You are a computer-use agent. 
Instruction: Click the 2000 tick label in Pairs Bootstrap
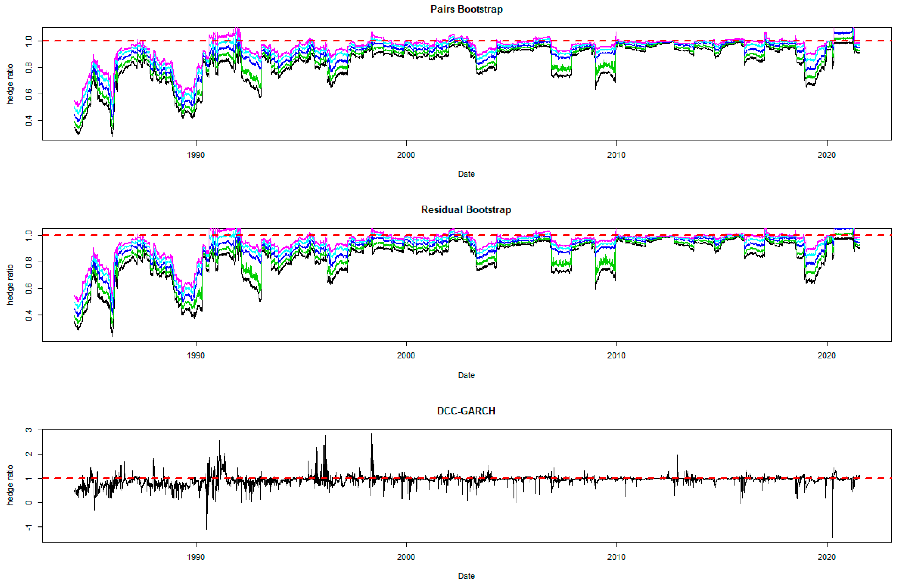(406, 155)
